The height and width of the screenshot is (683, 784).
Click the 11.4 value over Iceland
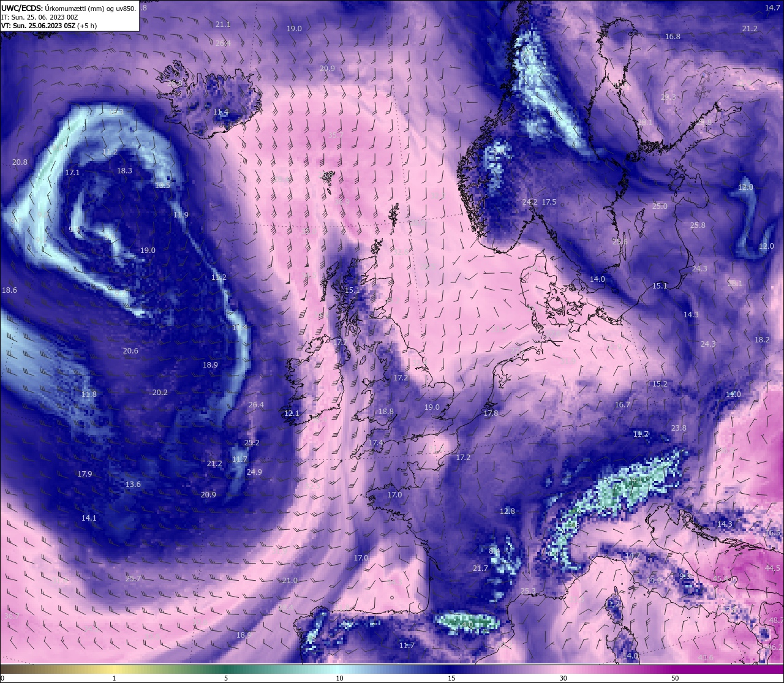pos(221,113)
